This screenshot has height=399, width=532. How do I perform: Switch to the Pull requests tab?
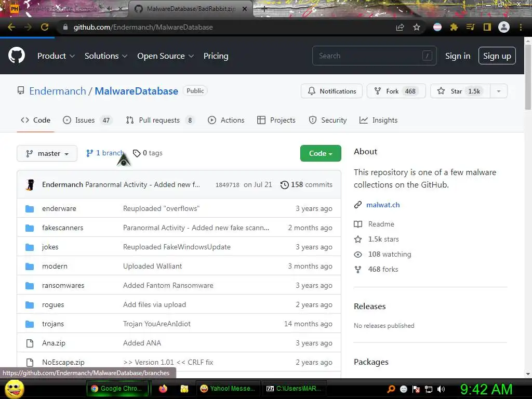click(x=160, y=120)
